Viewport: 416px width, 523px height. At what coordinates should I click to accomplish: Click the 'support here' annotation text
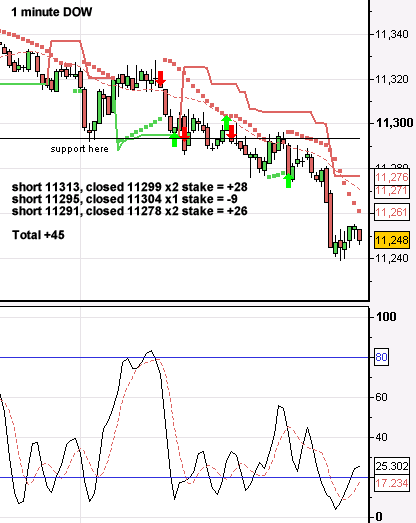80,149
